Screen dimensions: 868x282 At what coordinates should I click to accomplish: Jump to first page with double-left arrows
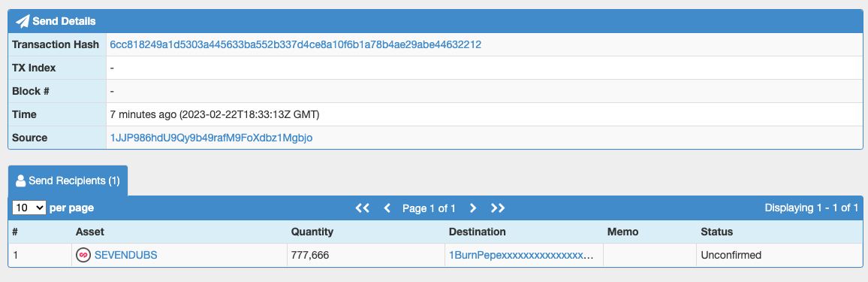pos(362,208)
